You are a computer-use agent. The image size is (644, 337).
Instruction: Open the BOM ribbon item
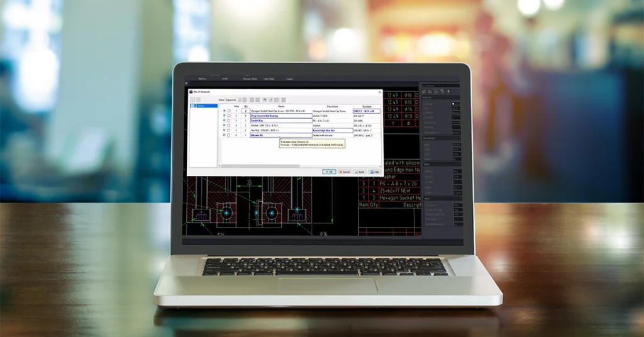225,79
